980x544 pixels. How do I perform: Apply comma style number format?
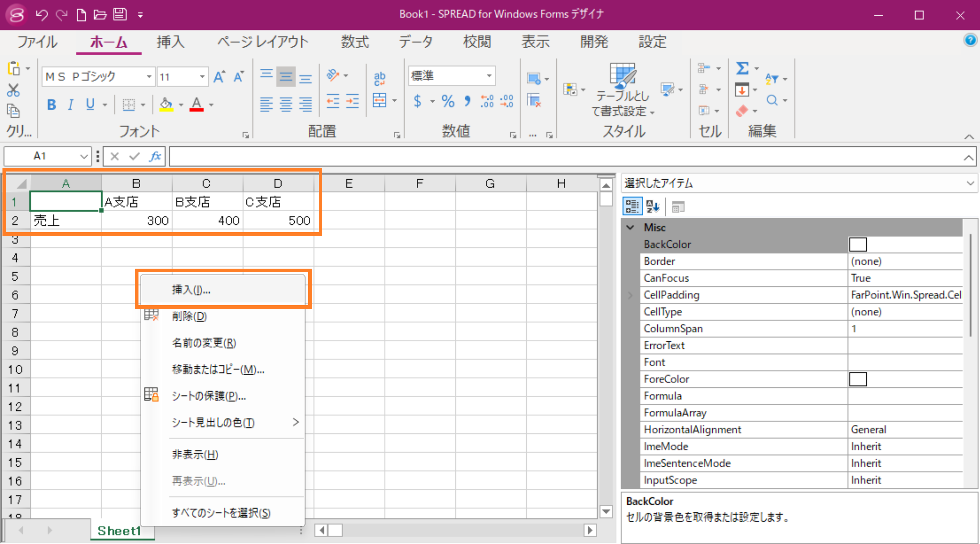(467, 101)
